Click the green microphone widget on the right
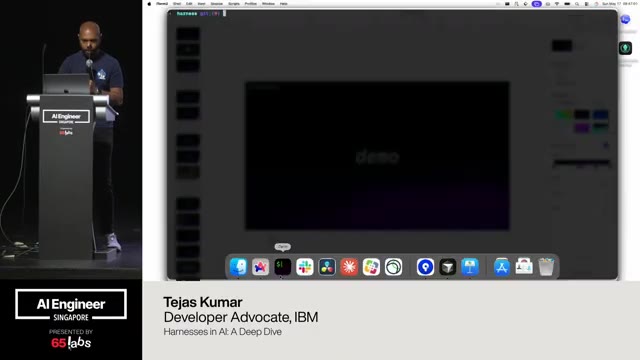The width and height of the screenshot is (640, 360). (625, 48)
